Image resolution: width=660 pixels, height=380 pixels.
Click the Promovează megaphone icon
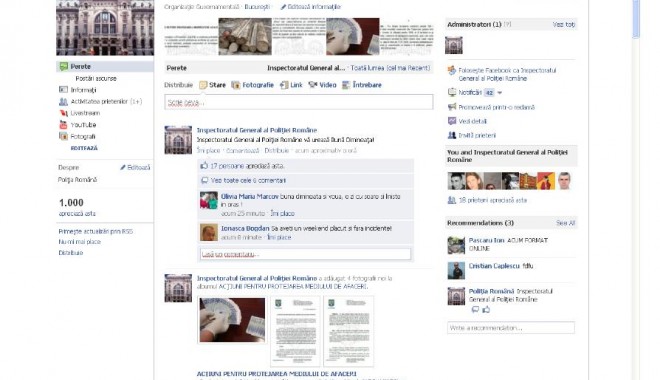pos(452,107)
